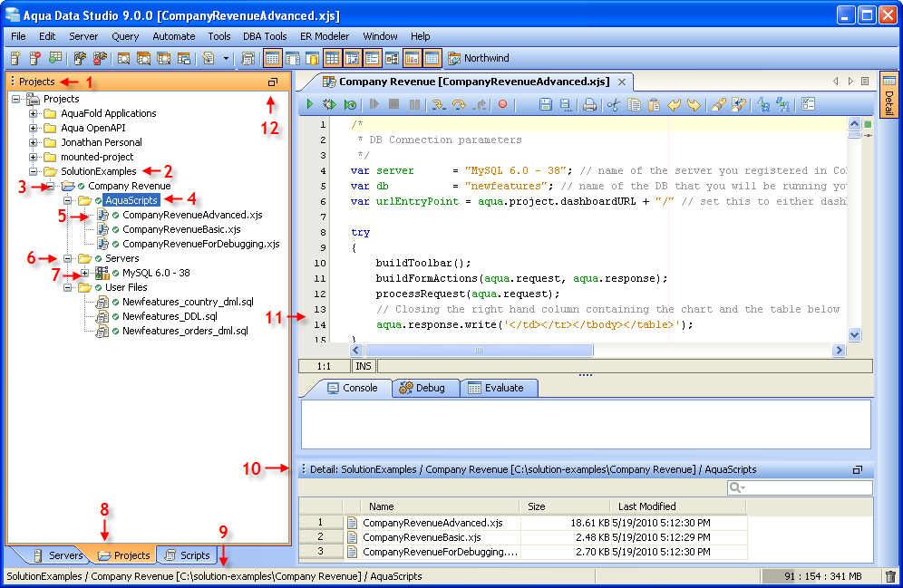Viewport: 903px width, 588px height.
Task: Maximize the Projects panel with its restore icon
Action: tap(272, 82)
